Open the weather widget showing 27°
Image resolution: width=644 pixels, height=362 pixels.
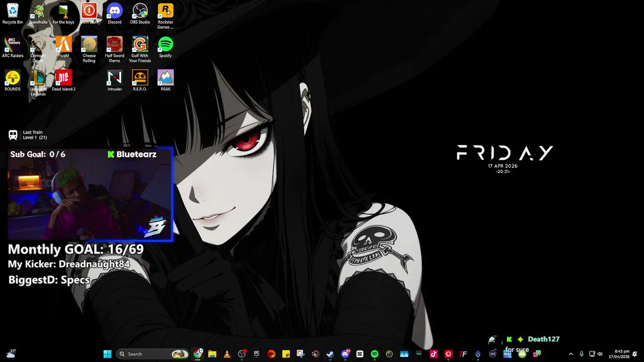click(11, 354)
